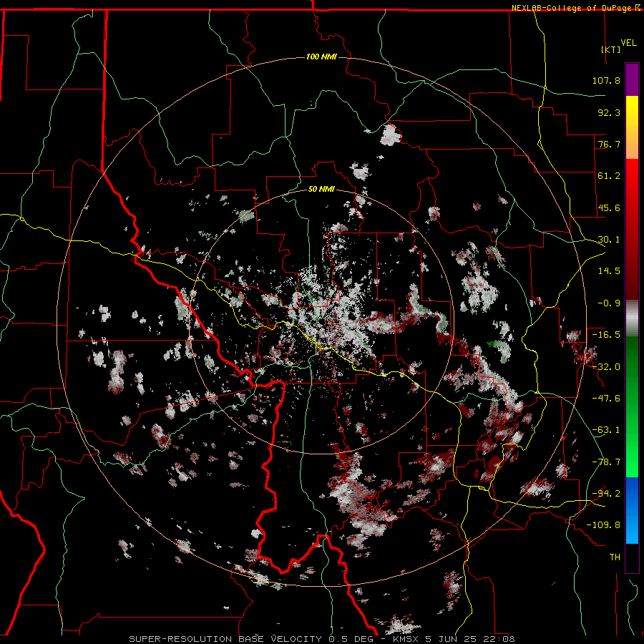Click the yellow-orange segment of color bar
Image resolution: width=644 pixels, height=644 pixels.
[x=632, y=127]
